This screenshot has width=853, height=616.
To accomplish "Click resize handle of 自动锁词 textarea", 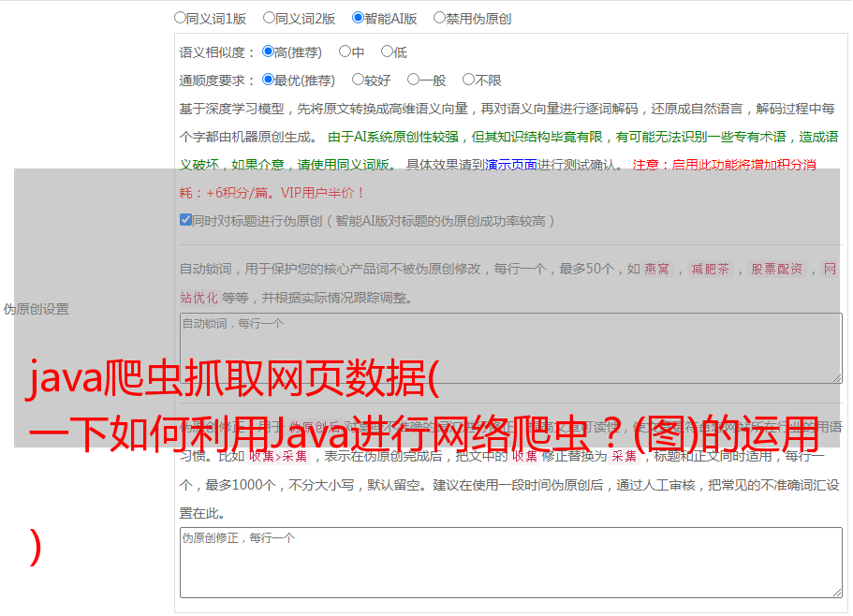I will point(837,378).
